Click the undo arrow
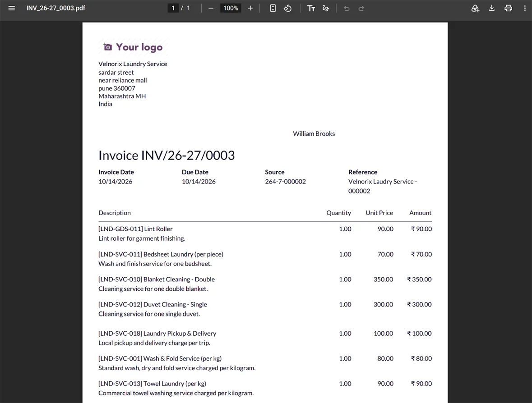 [347, 8]
